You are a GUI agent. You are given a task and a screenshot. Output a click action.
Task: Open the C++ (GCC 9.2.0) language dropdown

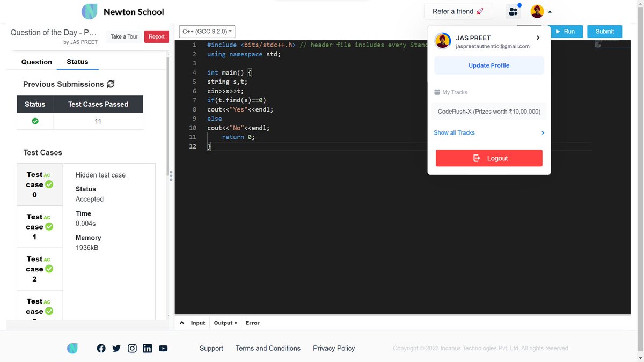point(207,31)
